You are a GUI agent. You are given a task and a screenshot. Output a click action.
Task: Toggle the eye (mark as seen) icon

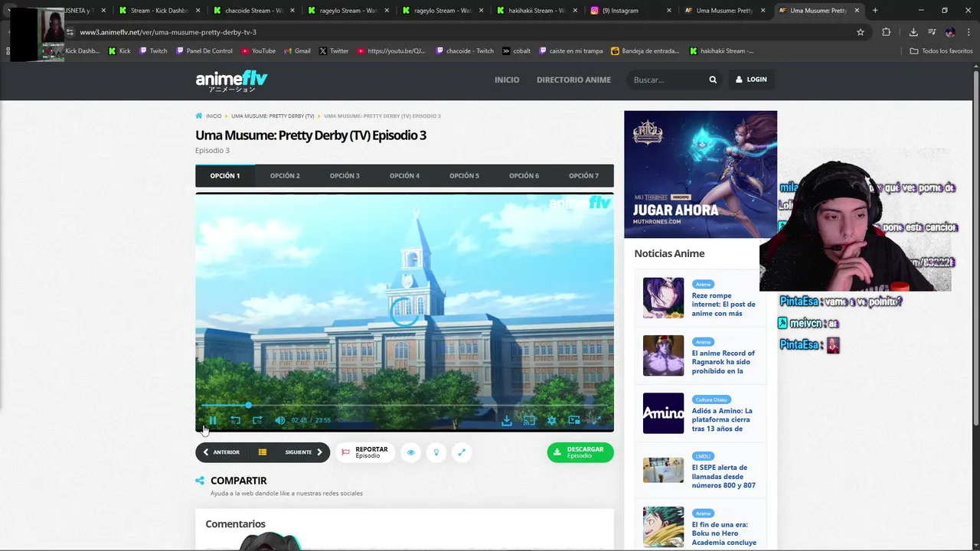[x=410, y=452]
